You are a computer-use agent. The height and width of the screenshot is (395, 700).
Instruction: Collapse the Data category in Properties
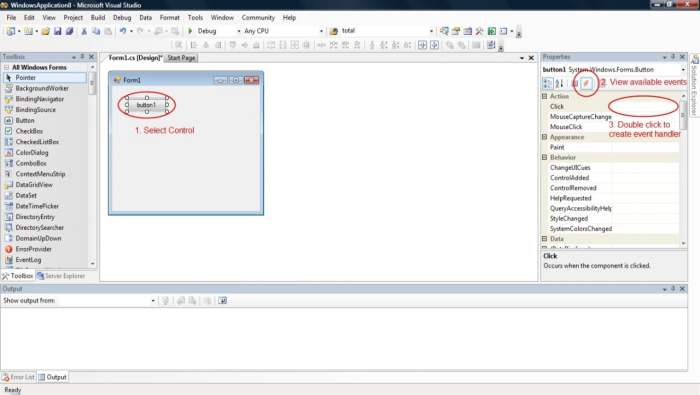point(544,239)
